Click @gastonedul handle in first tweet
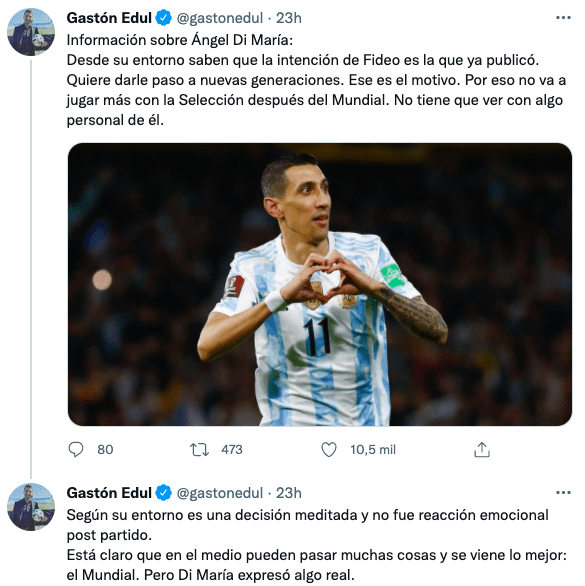 click(220, 18)
